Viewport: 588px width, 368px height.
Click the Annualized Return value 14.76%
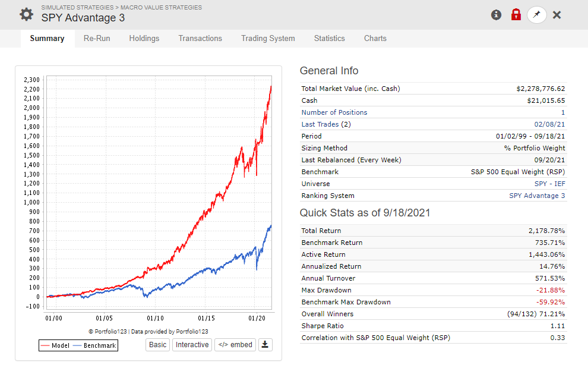tap(552, 266)
